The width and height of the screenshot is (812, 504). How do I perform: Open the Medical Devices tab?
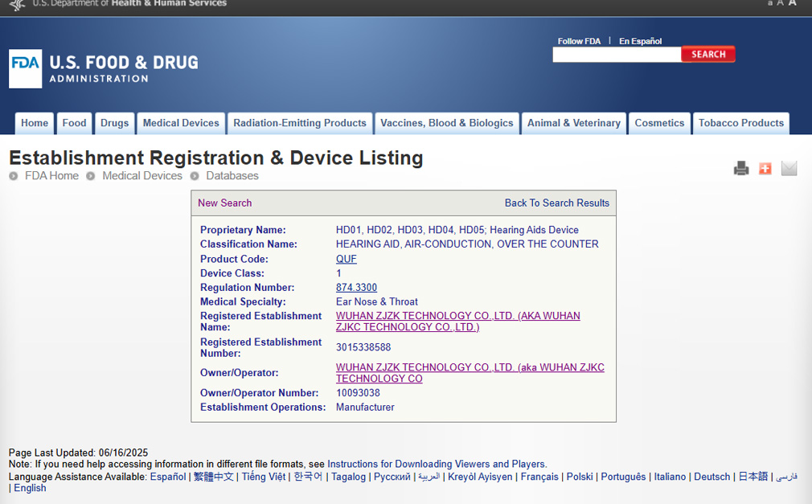pos(181,123)
